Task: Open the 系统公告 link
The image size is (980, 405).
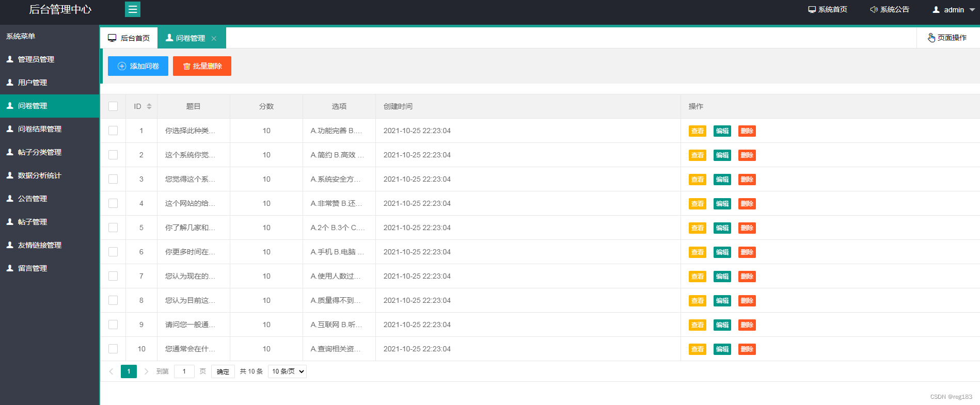Action: pyautogui.click(x=890, y=10)
